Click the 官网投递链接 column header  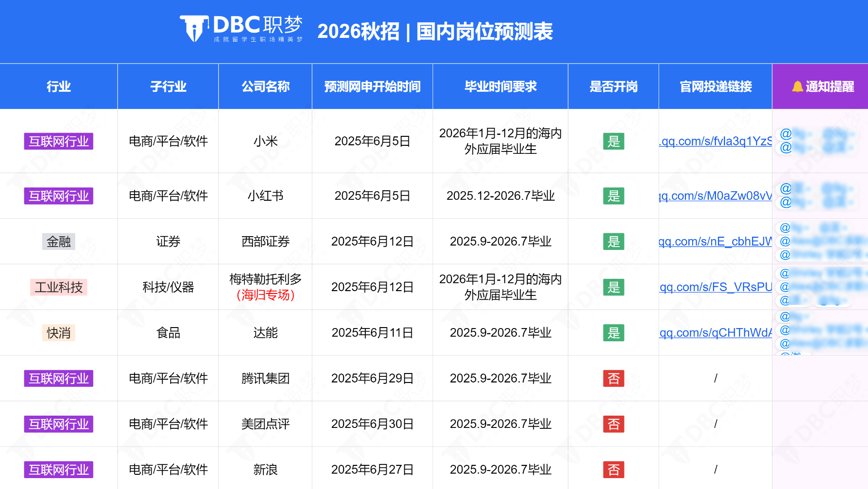(715, 87)
